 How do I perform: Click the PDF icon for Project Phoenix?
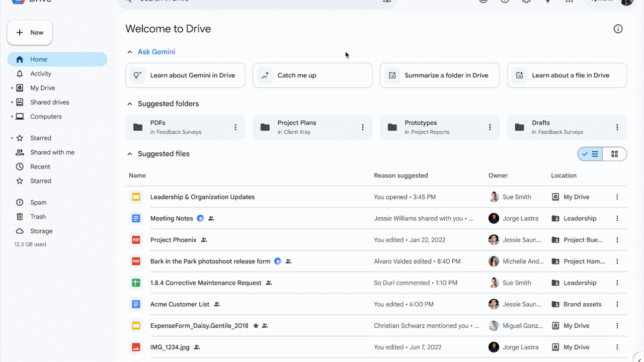click(x=136, y=240)
